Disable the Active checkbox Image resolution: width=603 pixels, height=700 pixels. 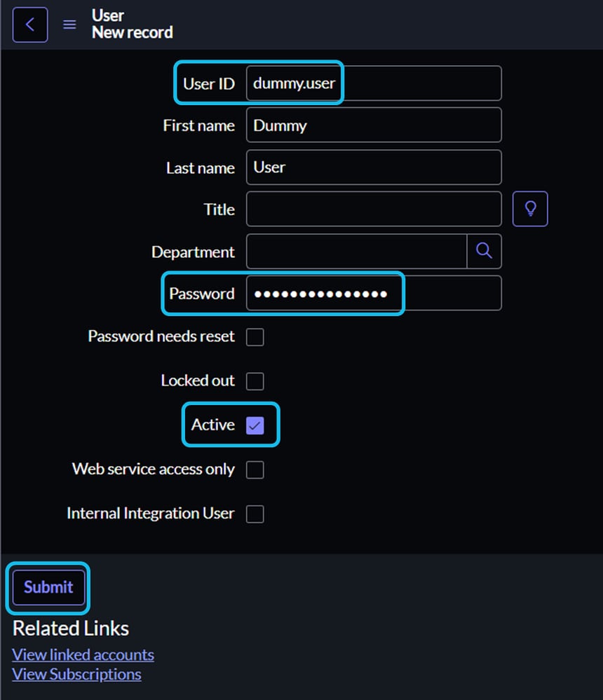click(x=255, y=425)
